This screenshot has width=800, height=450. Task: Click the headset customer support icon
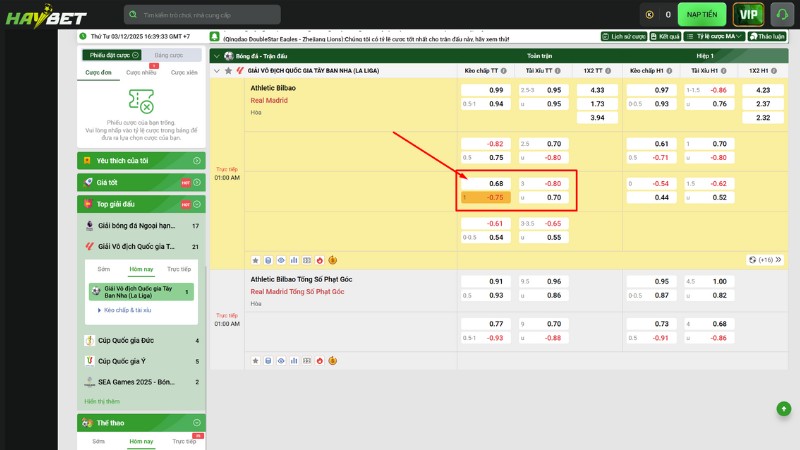[781, 14]
